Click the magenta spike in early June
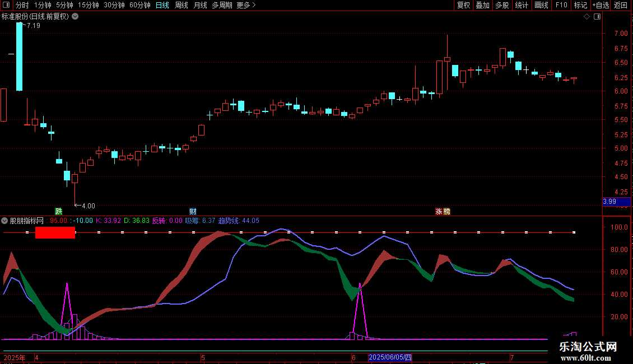Screen dimensions: 633x364 pos(360,311)
